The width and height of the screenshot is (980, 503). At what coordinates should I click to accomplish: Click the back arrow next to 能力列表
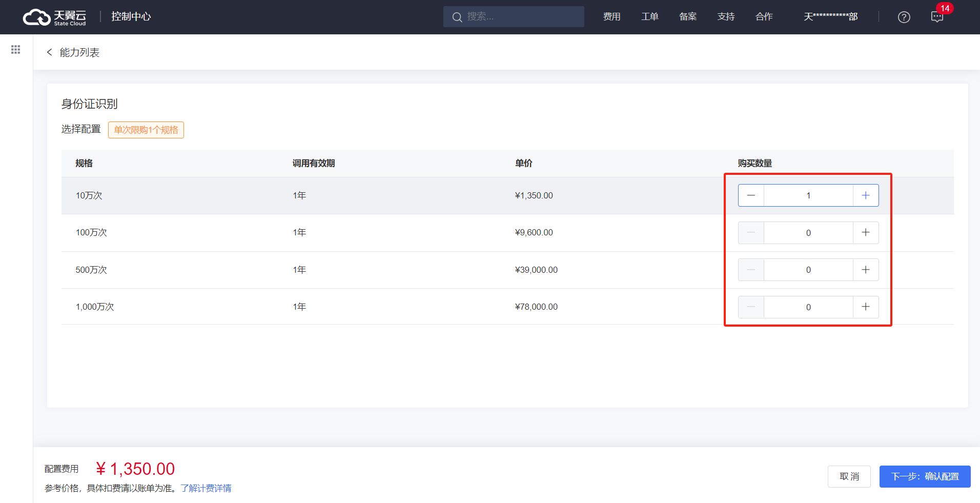pyautogui.click(x=49, y=52)
